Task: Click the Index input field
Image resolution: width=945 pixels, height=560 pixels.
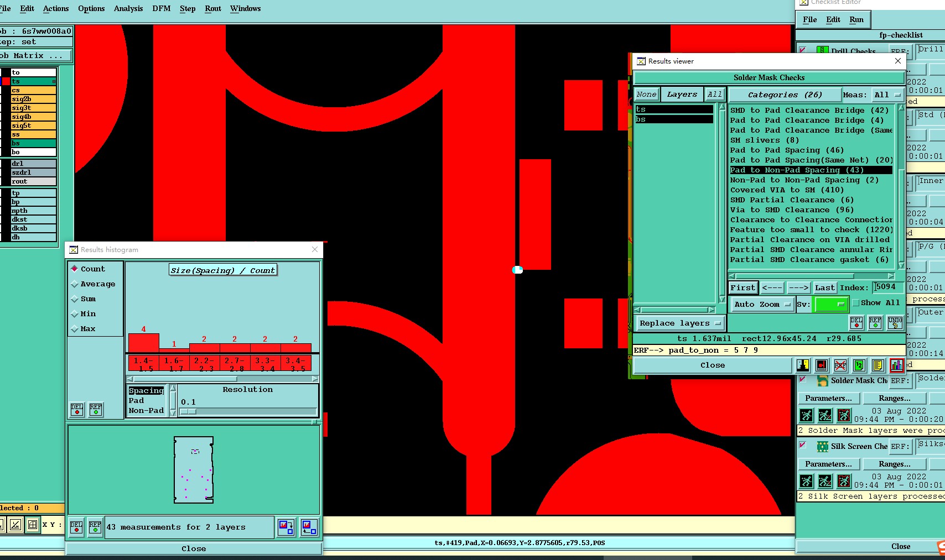Action: 887,287
